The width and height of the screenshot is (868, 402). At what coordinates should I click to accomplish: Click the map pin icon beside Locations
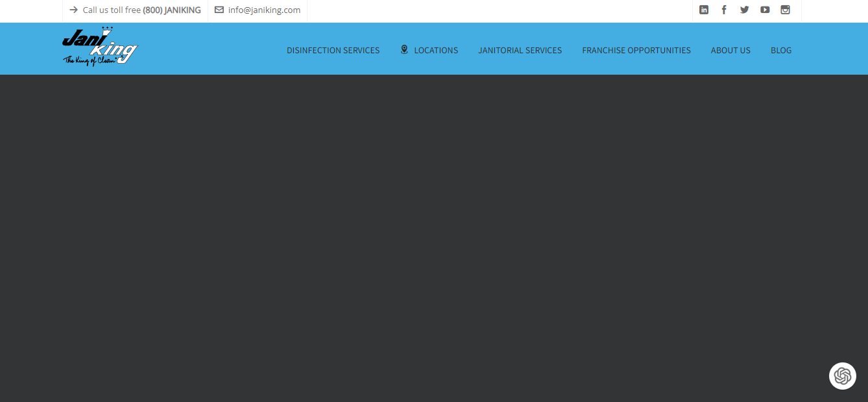[x=404, y=49]
